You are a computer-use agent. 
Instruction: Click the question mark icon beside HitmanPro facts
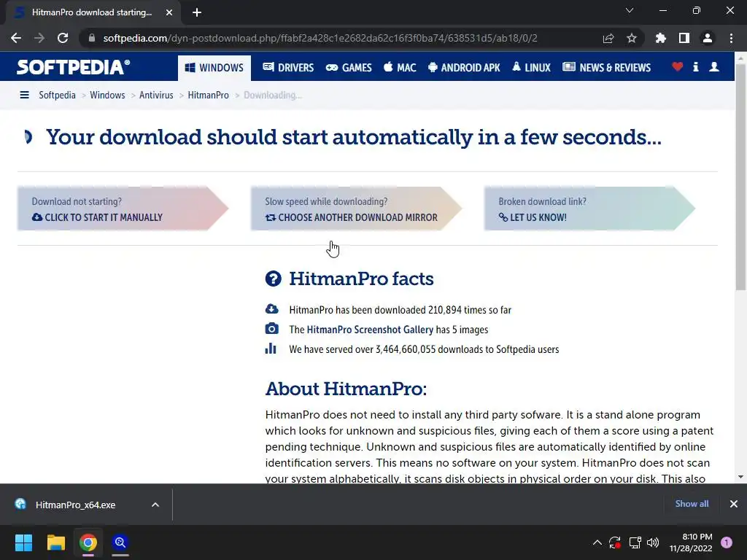click(x=274, y=279)
